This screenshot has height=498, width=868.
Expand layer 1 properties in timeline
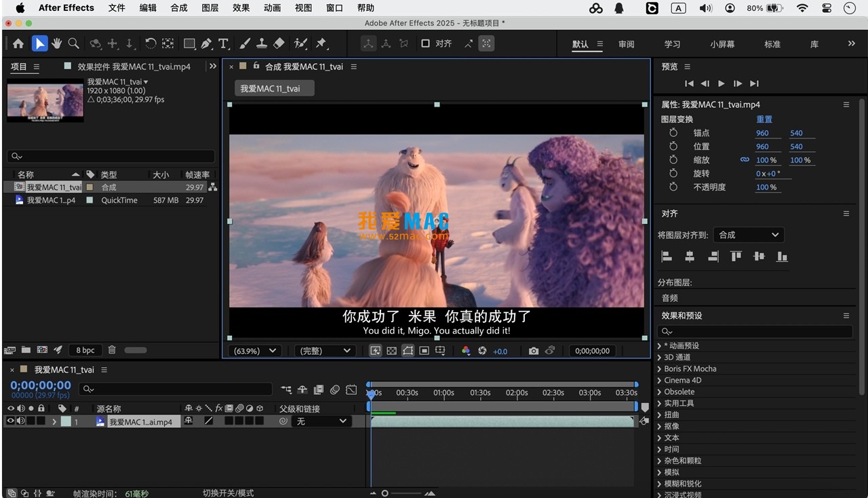[54, 421]
